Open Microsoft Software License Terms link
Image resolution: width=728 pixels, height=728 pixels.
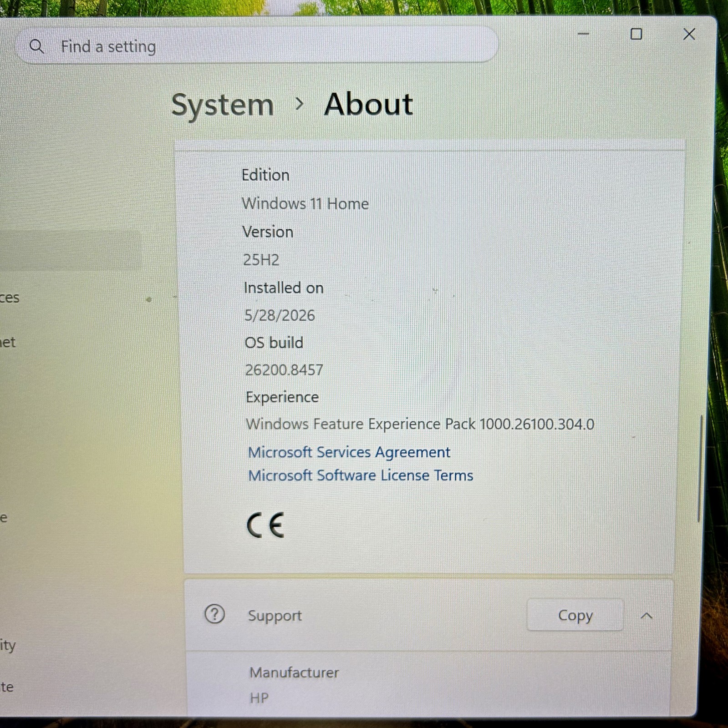[x=361, y=475]
